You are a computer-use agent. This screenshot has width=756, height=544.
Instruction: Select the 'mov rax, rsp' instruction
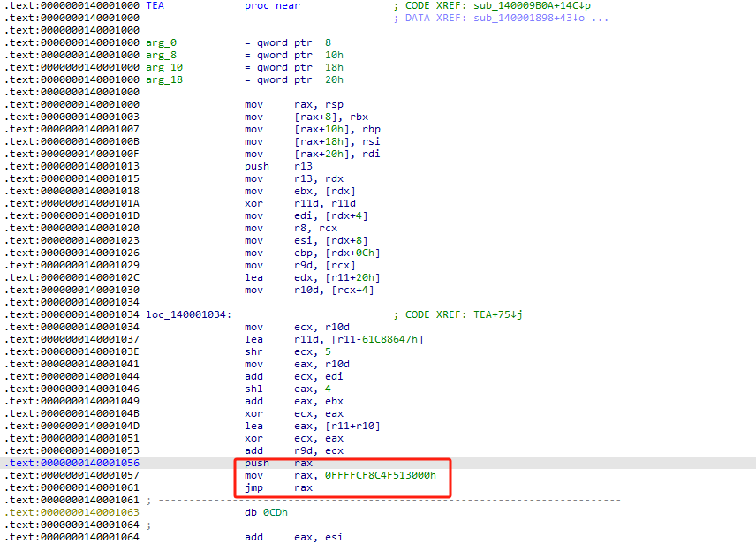click(x=294, y=105)
